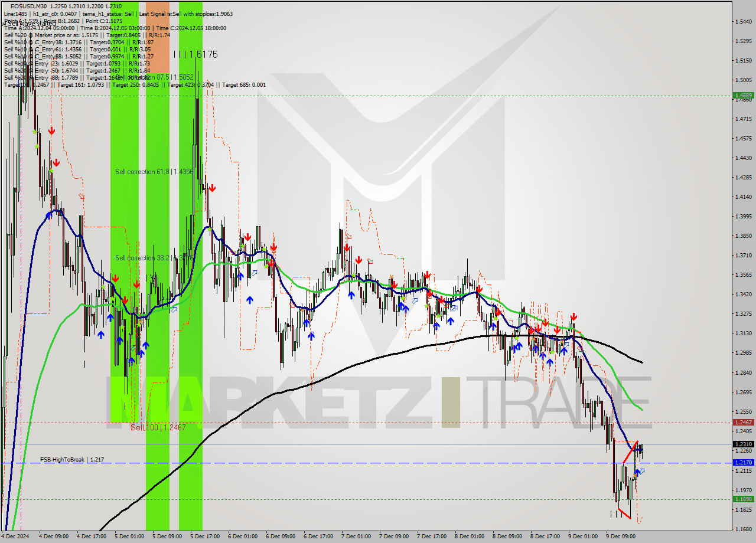
Task: Click the '6 Dec 17:00' time label
Action: click(x=318, y=537)
